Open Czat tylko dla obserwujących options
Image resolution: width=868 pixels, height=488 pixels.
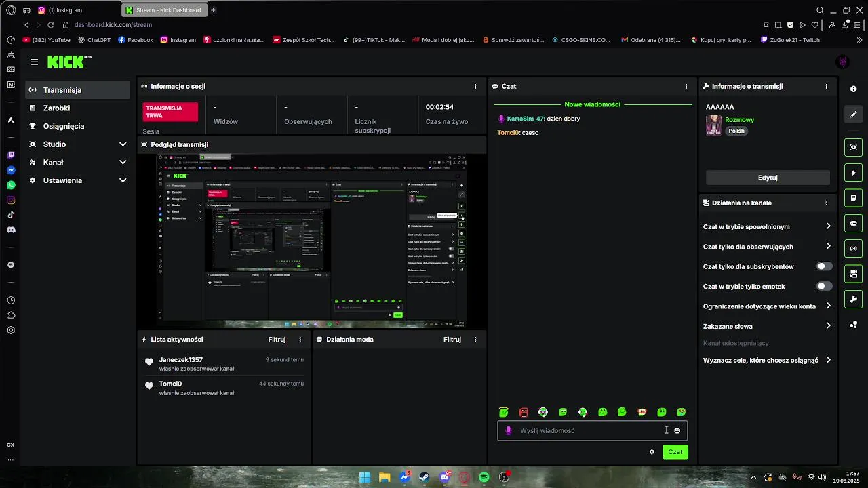click(x=767, y=247)
